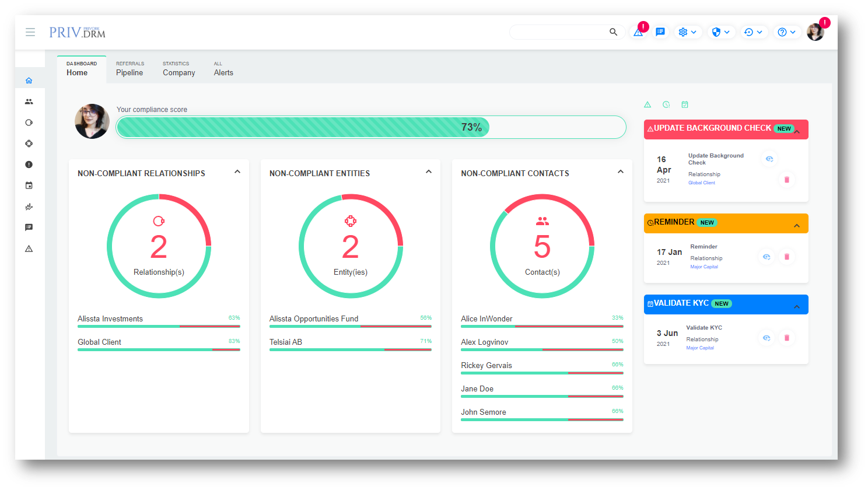The image size is (868, 490).
Task: Open the statistics chart icon in the sidebar
Action: tap(29, 206)
